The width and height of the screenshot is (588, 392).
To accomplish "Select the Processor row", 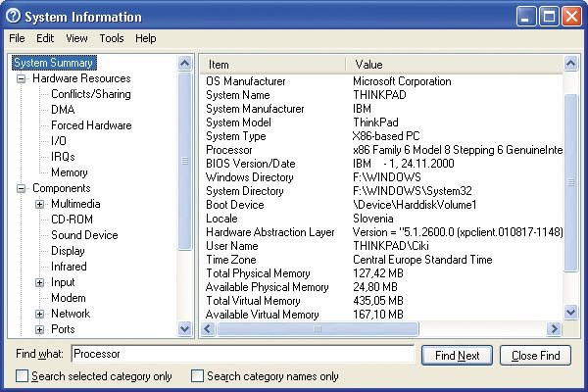I will 382,150.
